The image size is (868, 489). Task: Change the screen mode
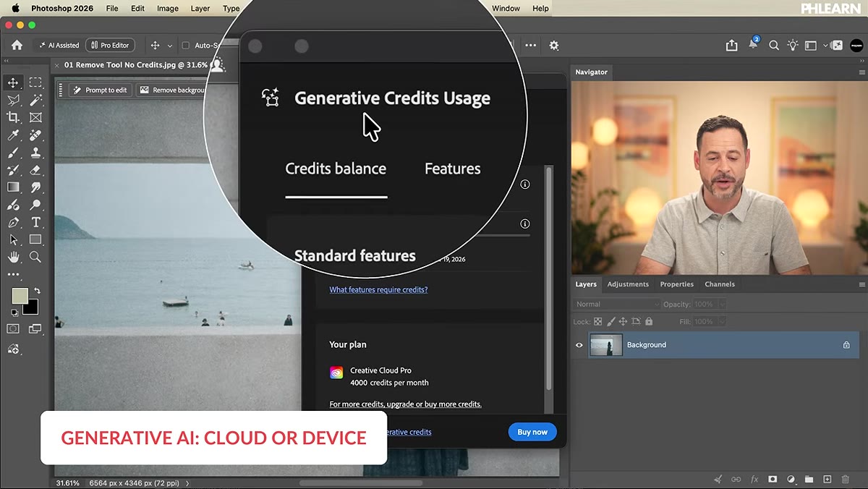(x=35, y=329)
